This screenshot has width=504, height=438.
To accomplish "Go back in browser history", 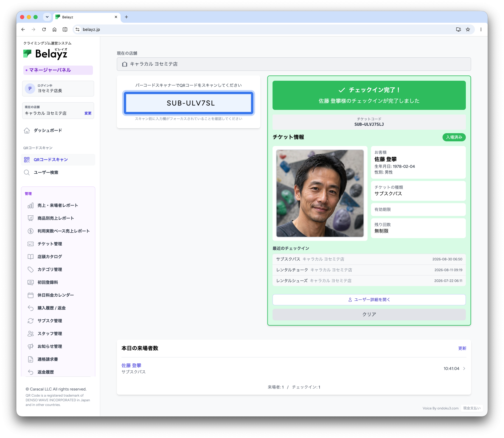I will click(23, 29).
